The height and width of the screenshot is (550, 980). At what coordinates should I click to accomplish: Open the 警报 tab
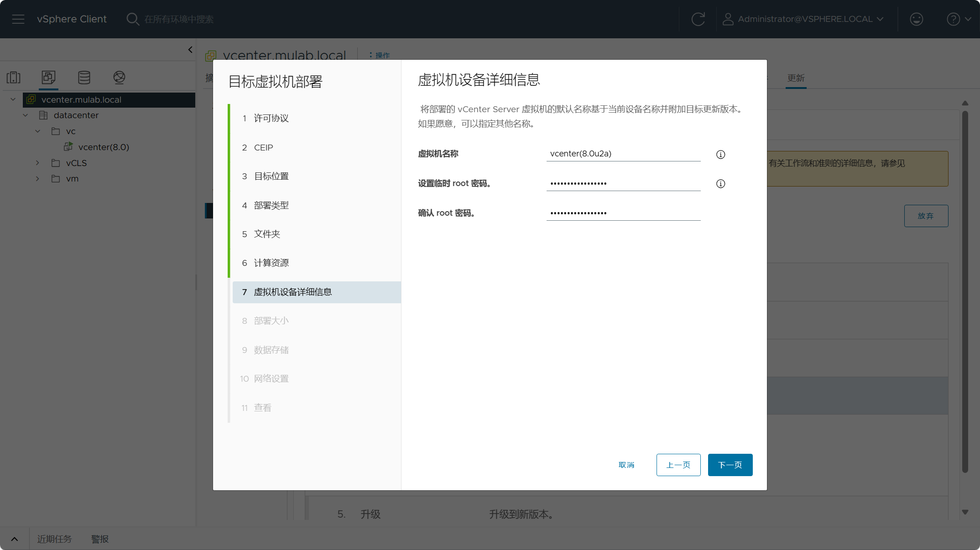tap(100, 539)
